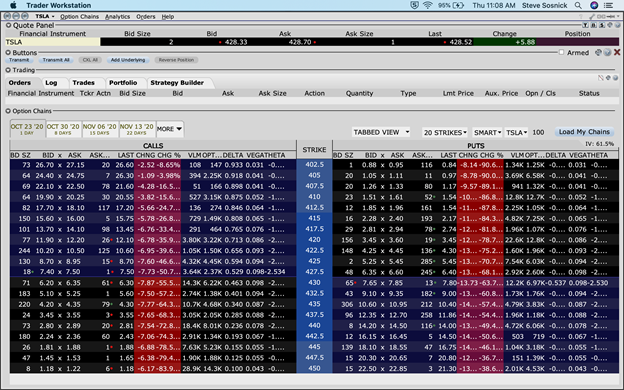
Task: Close Buttons panel with red X
Action: click(x=617, y=52)
